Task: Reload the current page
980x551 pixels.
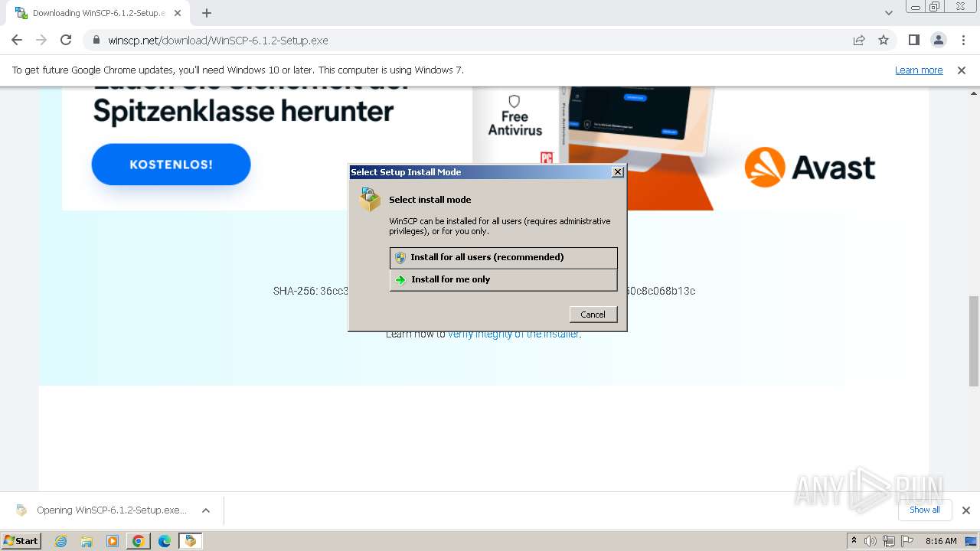Action: point(66,41)
